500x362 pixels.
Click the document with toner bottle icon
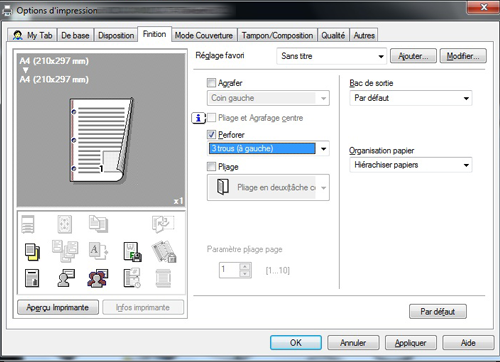pos(32,278)
